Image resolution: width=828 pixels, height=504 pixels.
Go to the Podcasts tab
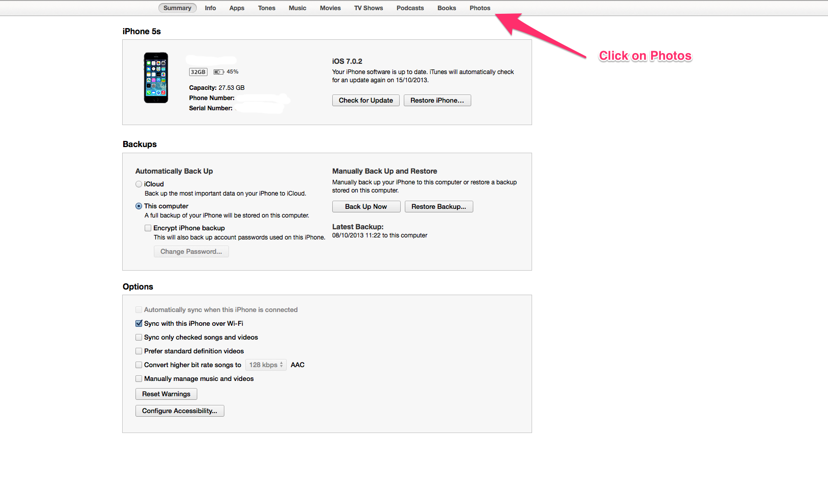pyautogui.click(x=410, y=8)
